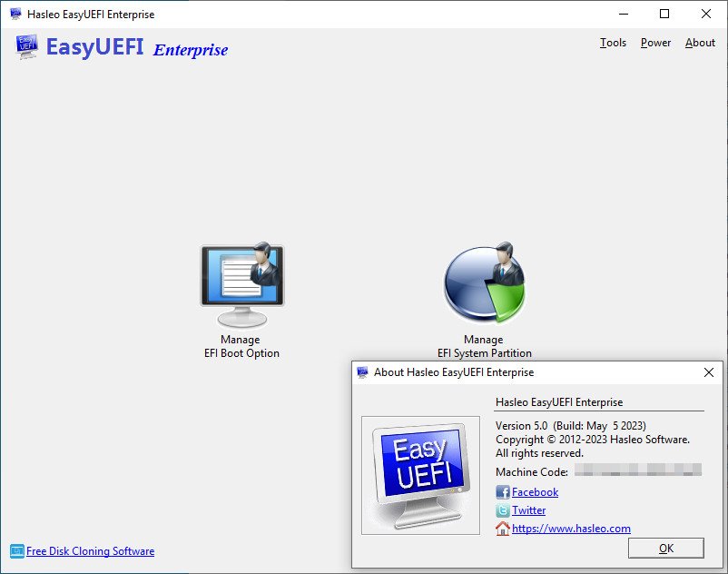Open Manage EFI Boot Option monitor icon
Image resolution: width=728 pixels, height=574 pixels.
[x=241, y=284]
